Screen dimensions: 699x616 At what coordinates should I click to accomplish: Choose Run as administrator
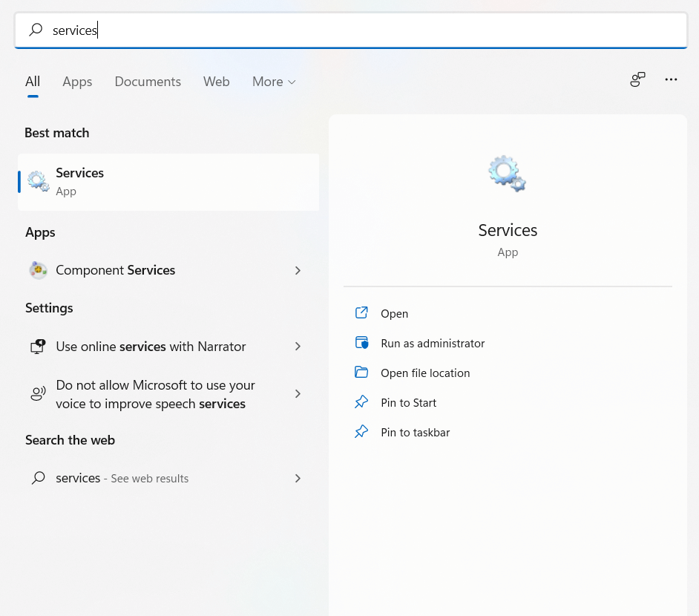pyautogui.click(x=433, y=343)
